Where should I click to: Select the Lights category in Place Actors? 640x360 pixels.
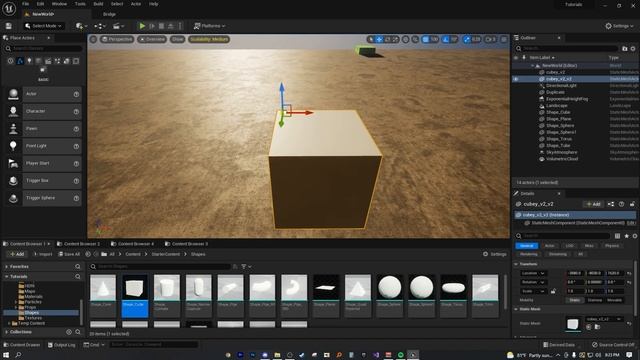29,61
